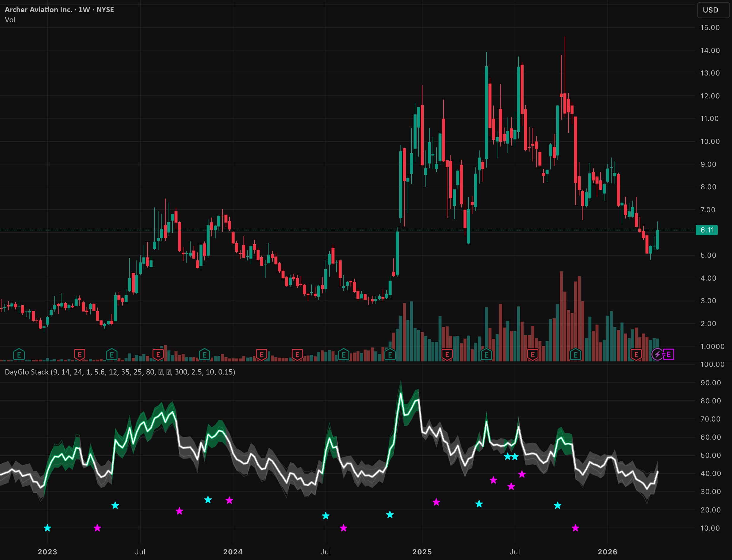Image resolution: width=732 pixels, height=560 pixels.
Task: Click the Vol indicator label
Action: [10, 20]
